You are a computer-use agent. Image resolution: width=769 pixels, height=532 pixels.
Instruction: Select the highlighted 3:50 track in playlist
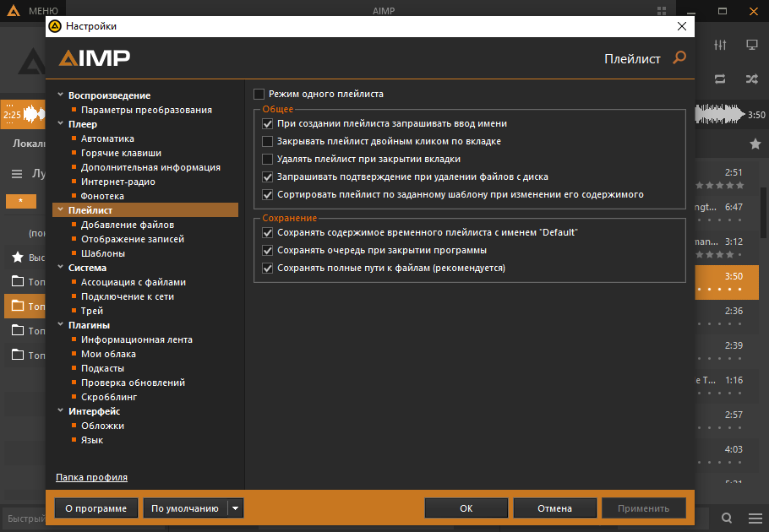coord(727,282)
